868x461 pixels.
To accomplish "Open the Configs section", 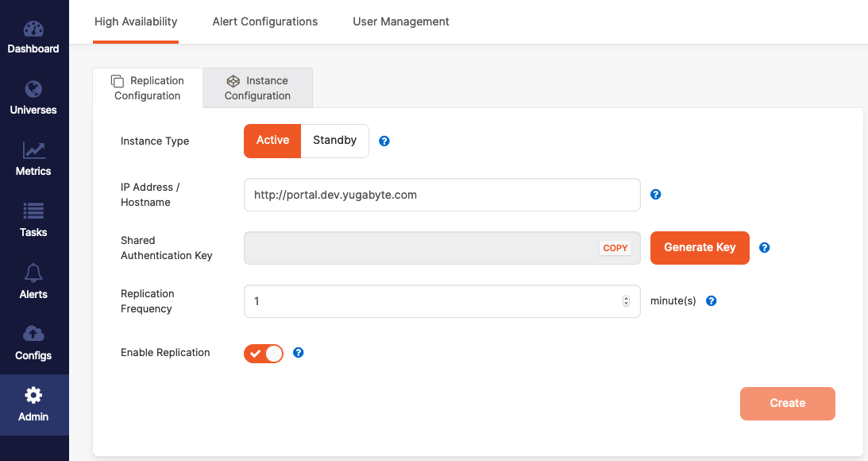I will tap(33, 343).
